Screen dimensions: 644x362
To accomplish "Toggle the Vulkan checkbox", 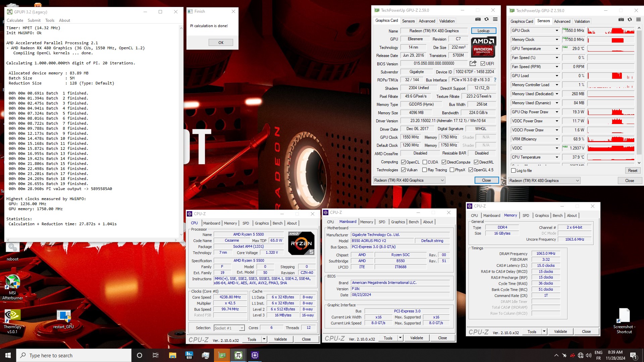I will (403, 170).
